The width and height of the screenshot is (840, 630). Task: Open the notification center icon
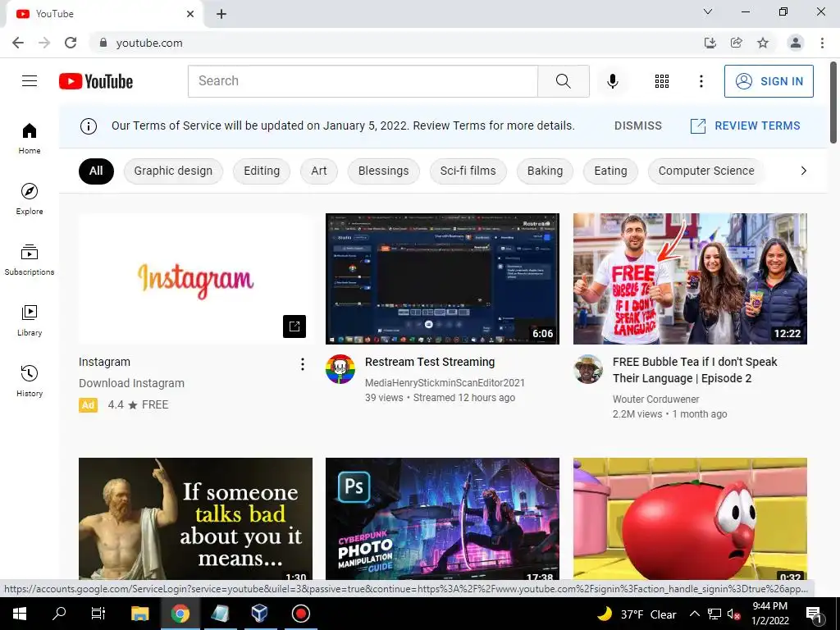(x=814, y=614)
